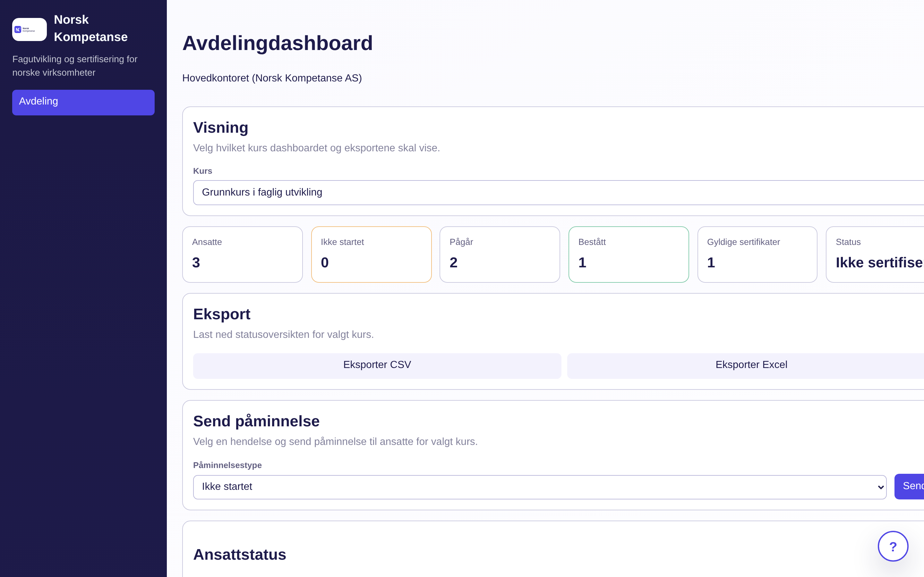Select the Ansatte statistics card
The height and width of the screenshot is (577, 924).
click(242, 254)
